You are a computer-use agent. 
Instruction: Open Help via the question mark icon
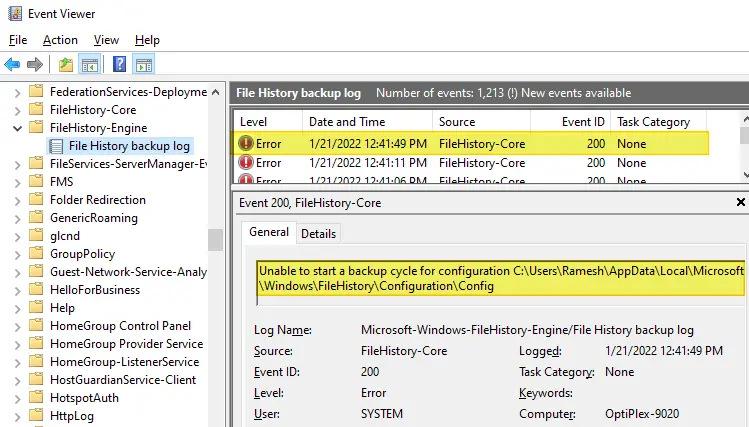(x=119, y=64)
